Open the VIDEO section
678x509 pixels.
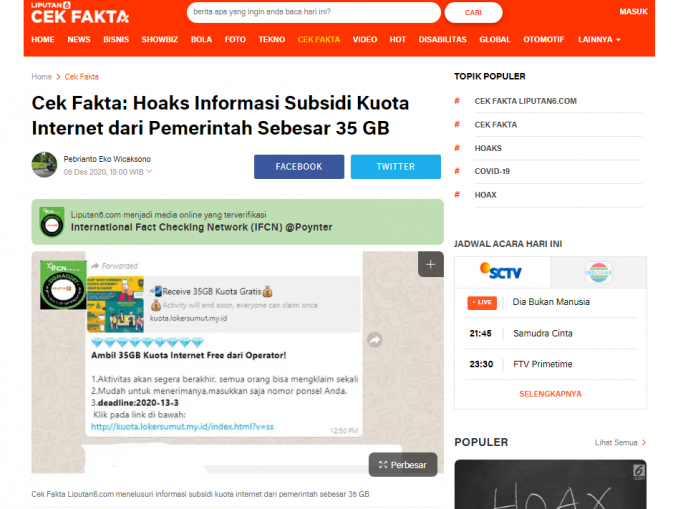click(365, 39)
